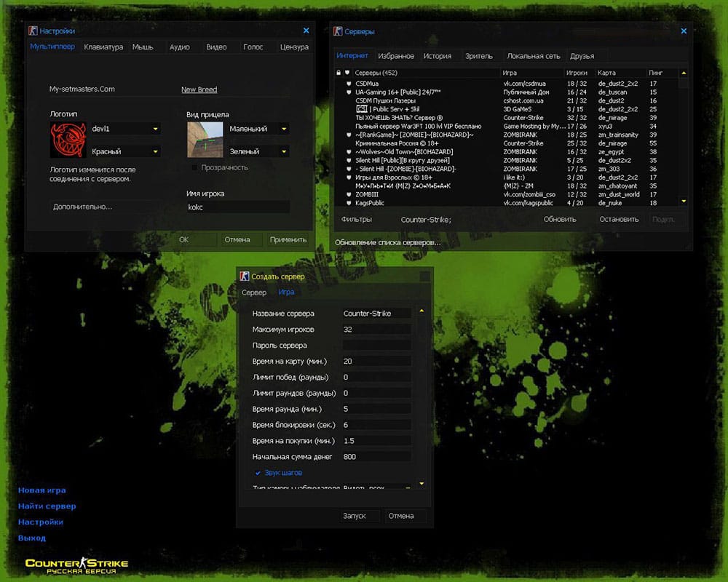Click the red devil logo preview
728x582 pixels.
click(x=68, y=140)
